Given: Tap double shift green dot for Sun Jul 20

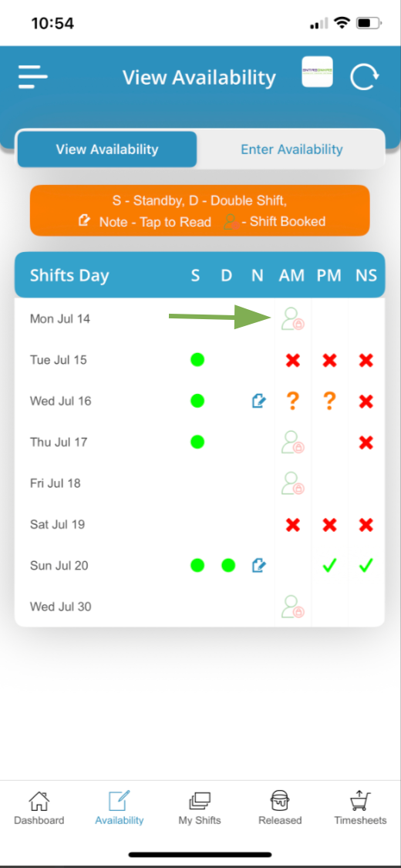Looking at the screenshot, I should [x=228, y=565].
